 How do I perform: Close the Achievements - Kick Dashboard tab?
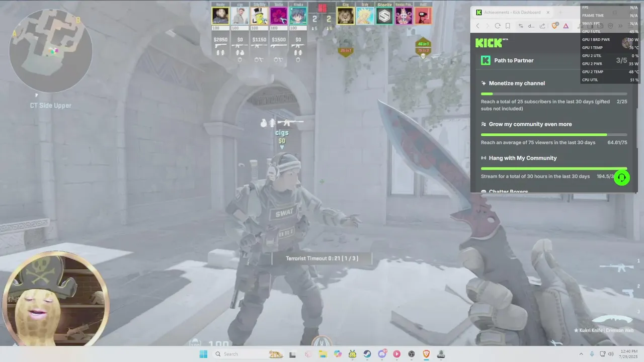click(x=547, y=13)
